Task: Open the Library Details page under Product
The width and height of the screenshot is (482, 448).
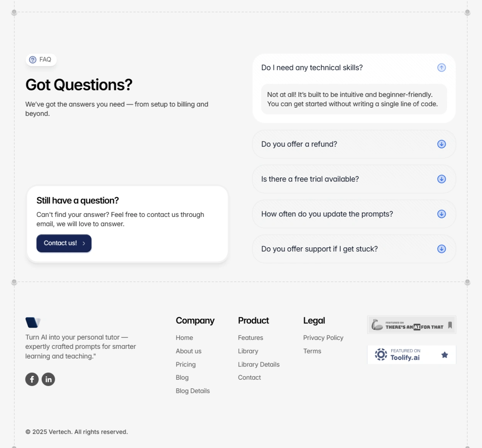Action: [x=259, y=364]
